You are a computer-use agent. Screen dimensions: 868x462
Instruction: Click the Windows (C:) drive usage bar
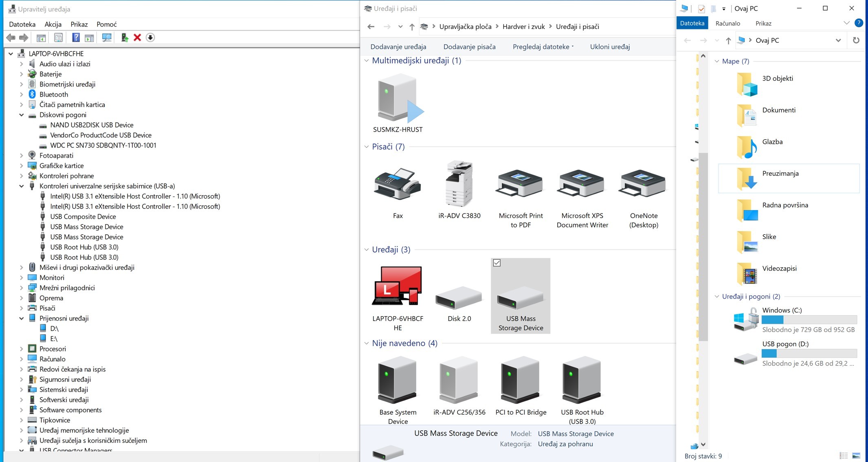(x=809, y=320)
